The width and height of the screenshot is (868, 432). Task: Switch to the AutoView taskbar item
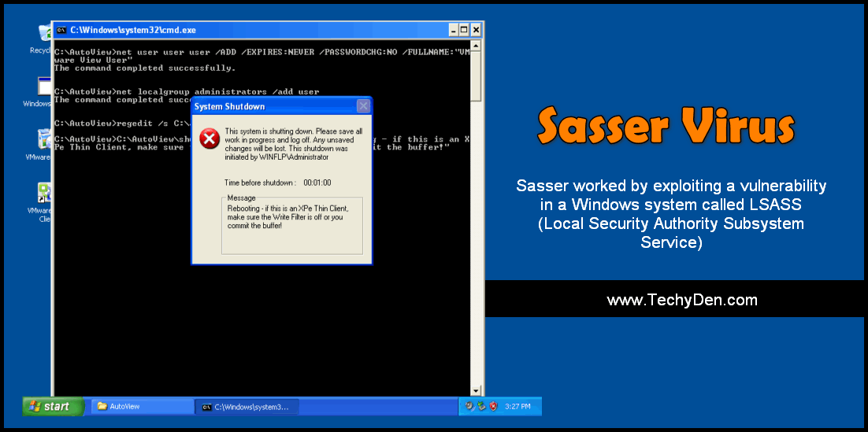pos(142,407)
